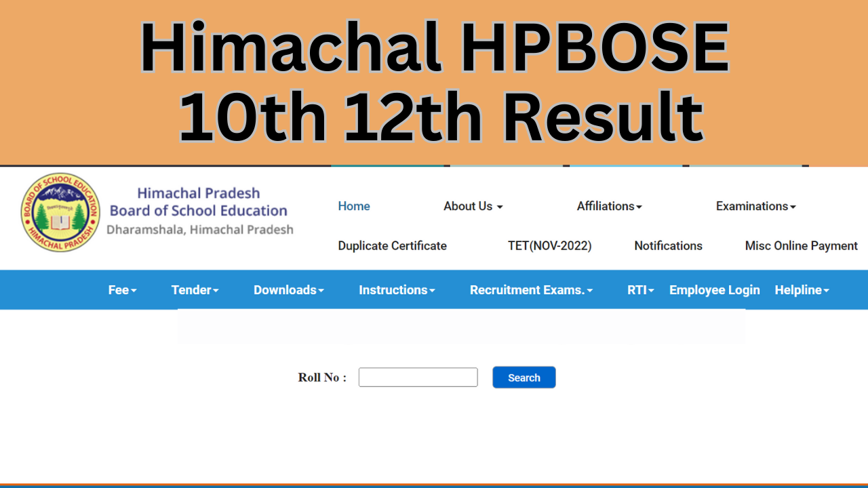Expand the Affiliations dropdown
Viewport: 868px width, 488px height.
[609, 206]
